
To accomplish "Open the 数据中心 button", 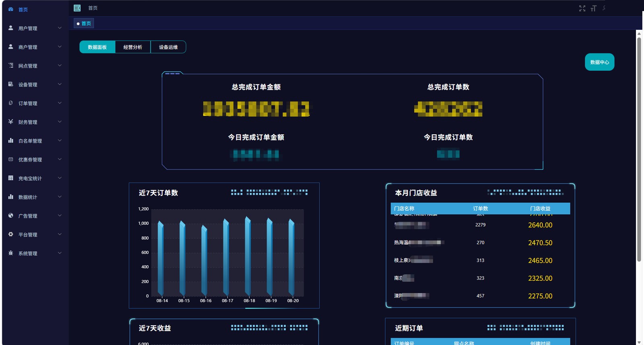I will (600, 62).
